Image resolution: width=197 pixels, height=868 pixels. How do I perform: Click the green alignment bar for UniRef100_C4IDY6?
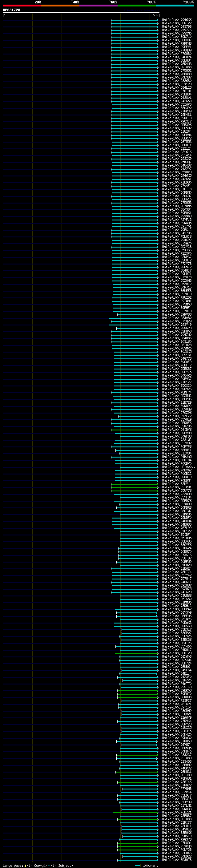point(135,430)
